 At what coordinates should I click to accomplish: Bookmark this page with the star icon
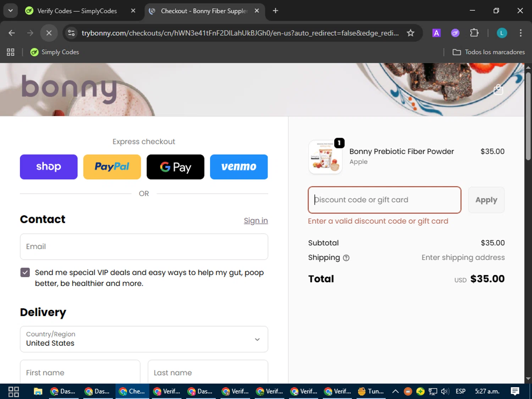coord(410,33)
